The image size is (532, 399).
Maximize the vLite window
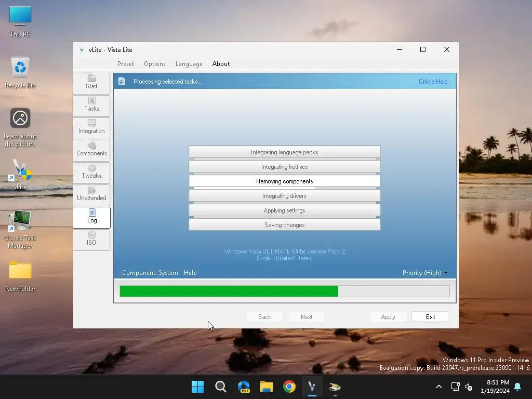[423, 49]
